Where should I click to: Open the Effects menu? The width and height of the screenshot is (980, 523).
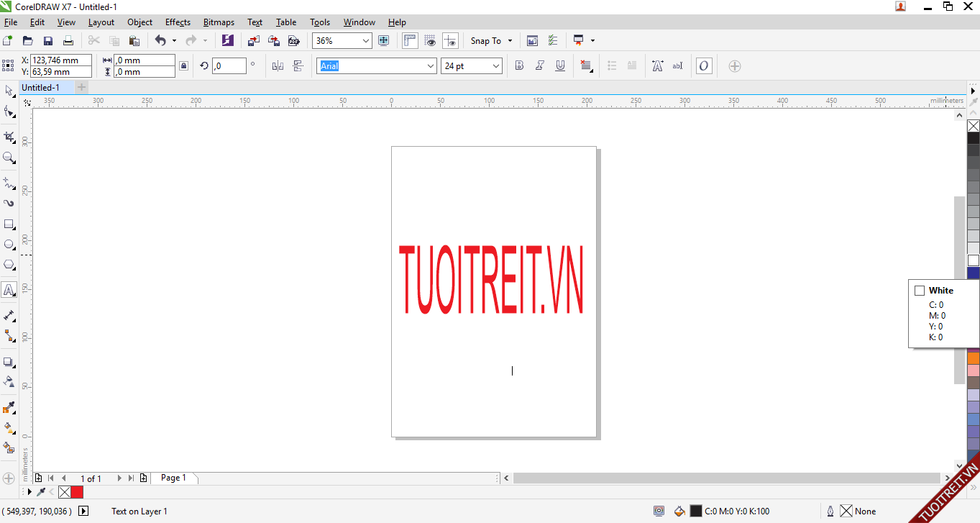tap(178, 22)
